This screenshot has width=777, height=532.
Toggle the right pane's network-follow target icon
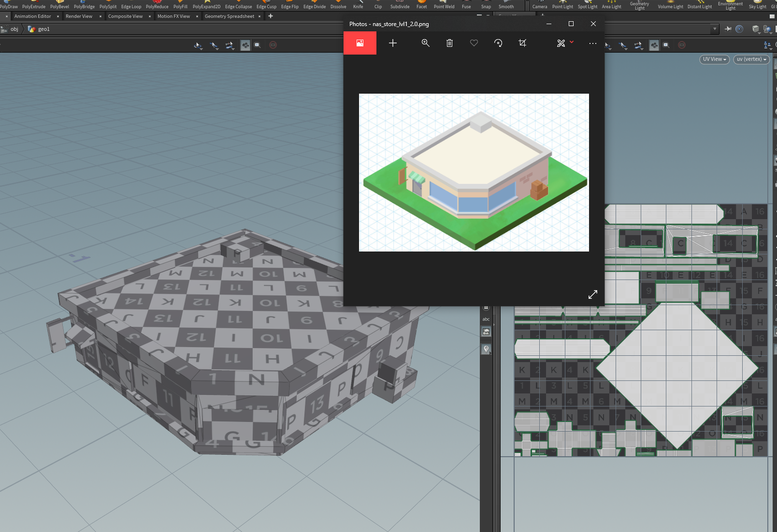pyautogui.click(x=739, y=29)
